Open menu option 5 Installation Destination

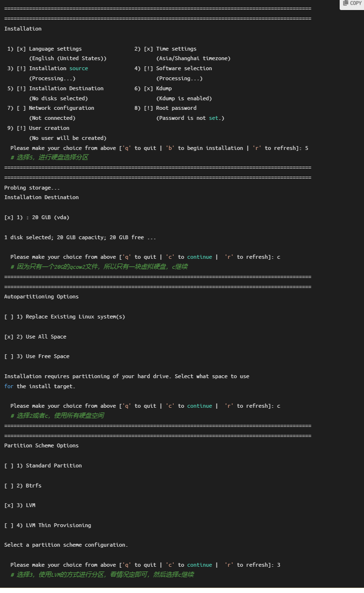tap(66, 88)
